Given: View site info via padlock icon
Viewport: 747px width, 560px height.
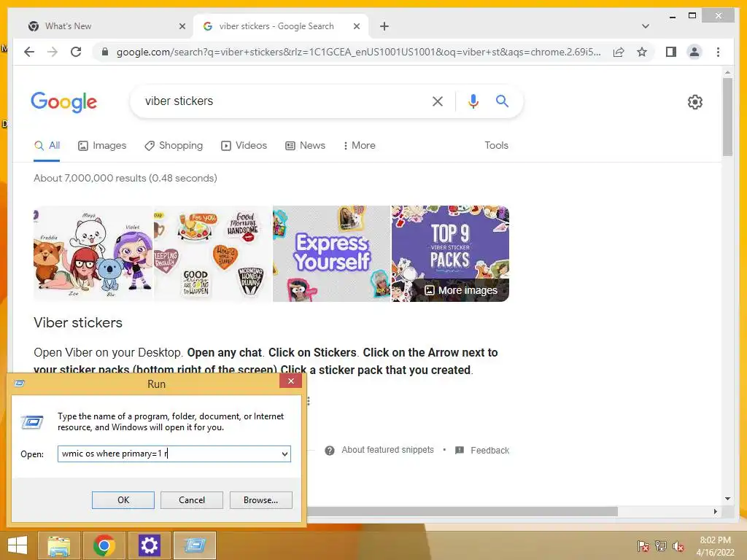Looking at the screenshot, I should 105,52.
